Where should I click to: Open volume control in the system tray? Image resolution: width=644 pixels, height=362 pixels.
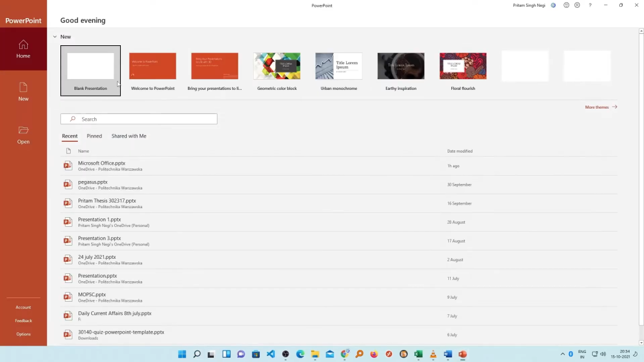(603, 354)
